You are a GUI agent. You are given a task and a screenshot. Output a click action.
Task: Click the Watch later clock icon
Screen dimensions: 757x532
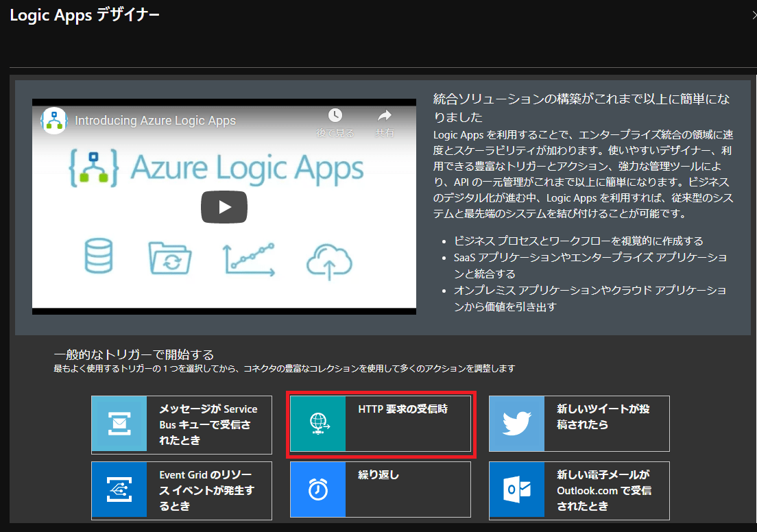(335, 115)
